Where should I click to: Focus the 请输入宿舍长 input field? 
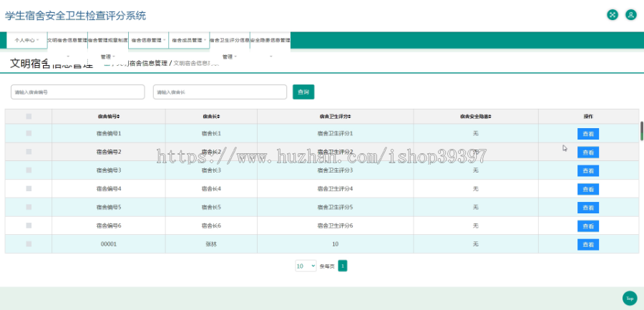pyautogui.click(x=220, y=92)
